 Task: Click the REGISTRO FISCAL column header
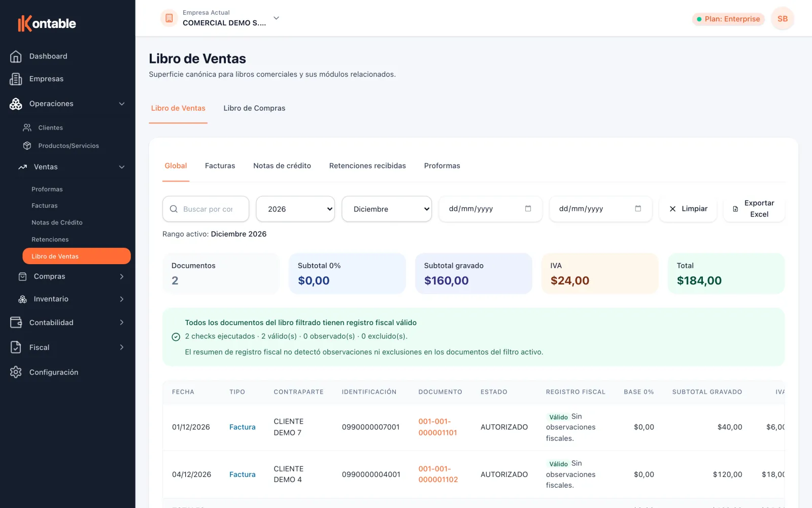(576, 392)
